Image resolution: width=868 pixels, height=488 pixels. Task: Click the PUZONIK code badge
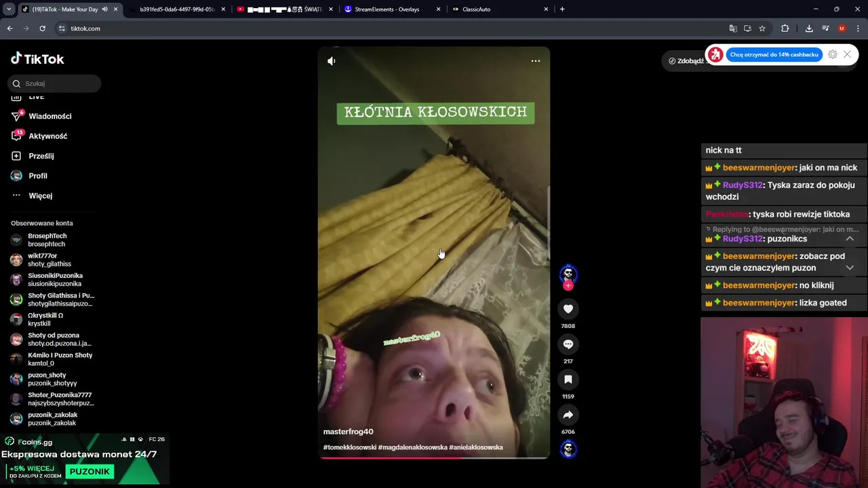coord(90,472)
